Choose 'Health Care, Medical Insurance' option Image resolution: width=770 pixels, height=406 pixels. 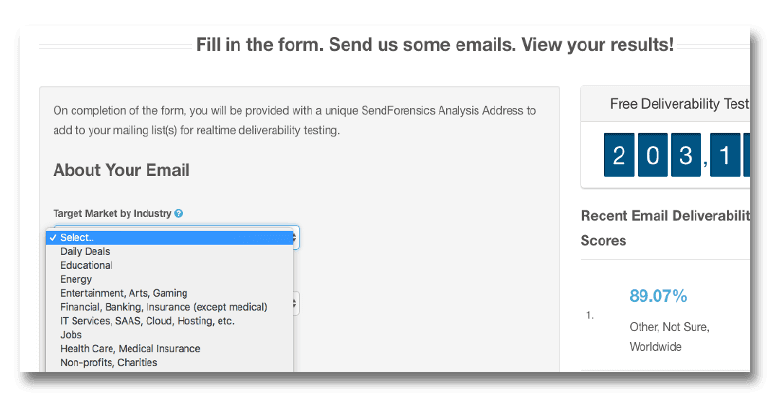click(x=130, y=349)
